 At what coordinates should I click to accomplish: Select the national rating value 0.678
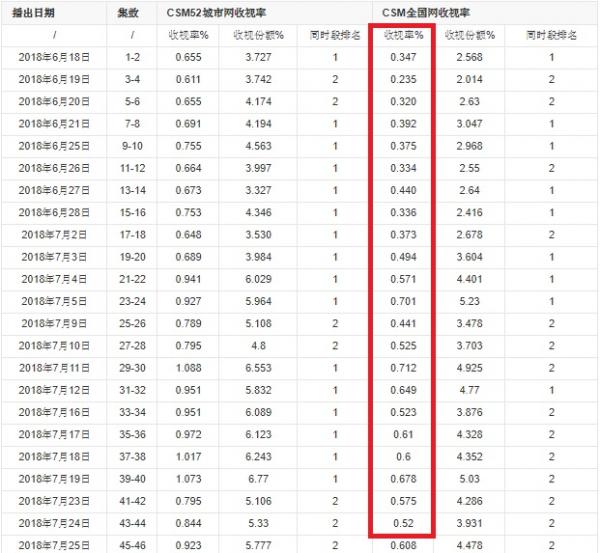click(403, 479)
